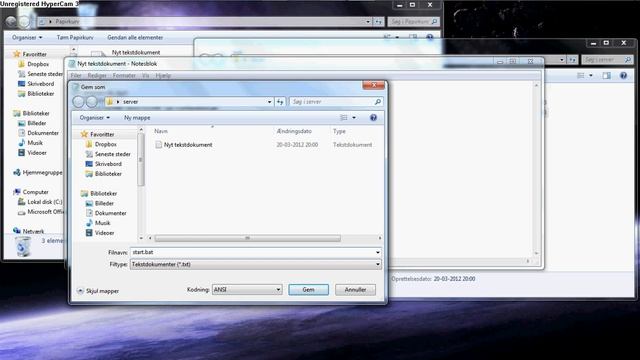Open view options arrow in Gem som dialog
640x360 pixels.
coord(354,118)
